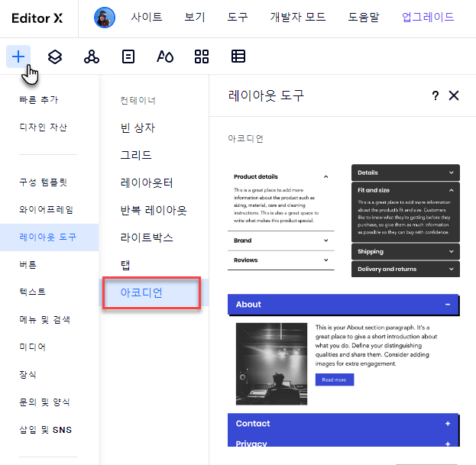Open the App Market grid icon
The width and height of the screenshot is (476, 465).
point(202,56)
